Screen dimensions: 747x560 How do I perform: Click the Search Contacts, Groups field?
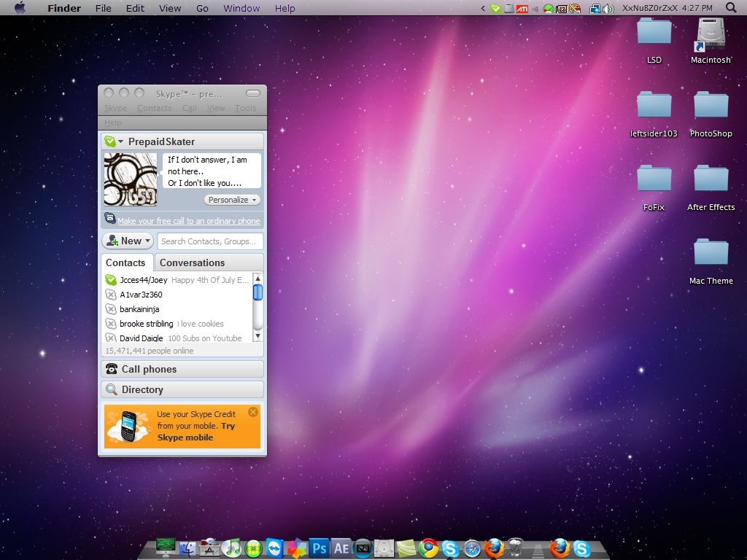point(210,241)
